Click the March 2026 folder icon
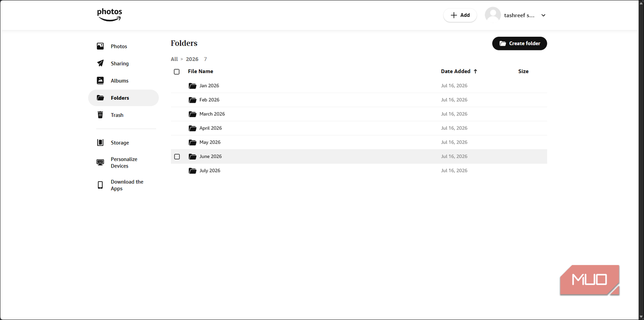 click(x=192, y=114)
